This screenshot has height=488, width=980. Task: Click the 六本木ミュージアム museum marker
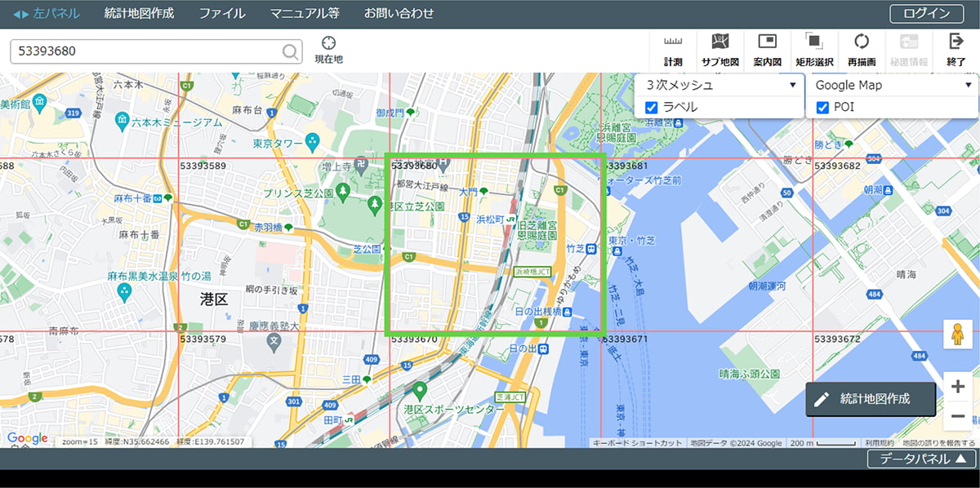[122, 122]
